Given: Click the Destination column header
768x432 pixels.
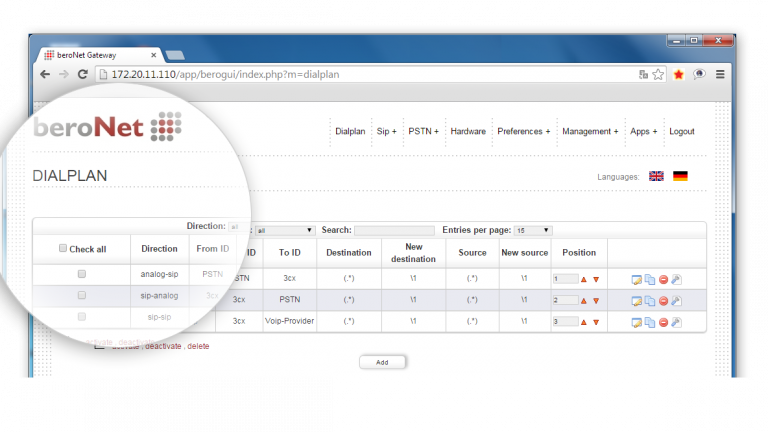Looking at the screenshot, I should coord(349,253).
